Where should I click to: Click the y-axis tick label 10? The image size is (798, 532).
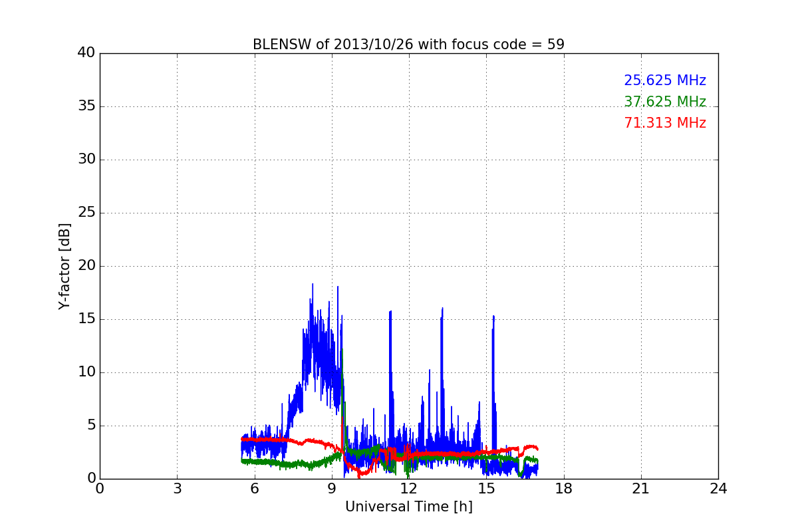point(86,372)
